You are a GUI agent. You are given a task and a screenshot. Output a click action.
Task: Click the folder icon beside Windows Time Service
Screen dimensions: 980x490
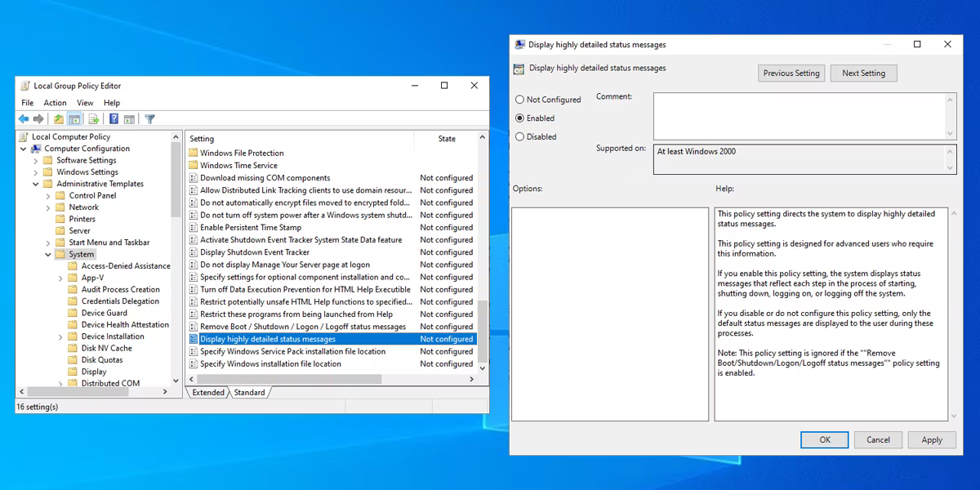click(194, 165)
